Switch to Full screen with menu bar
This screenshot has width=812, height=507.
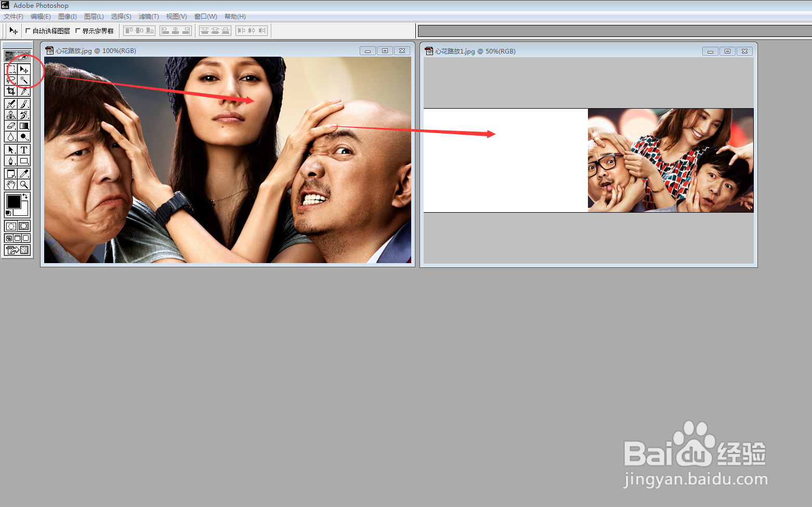tap(17, 238)
